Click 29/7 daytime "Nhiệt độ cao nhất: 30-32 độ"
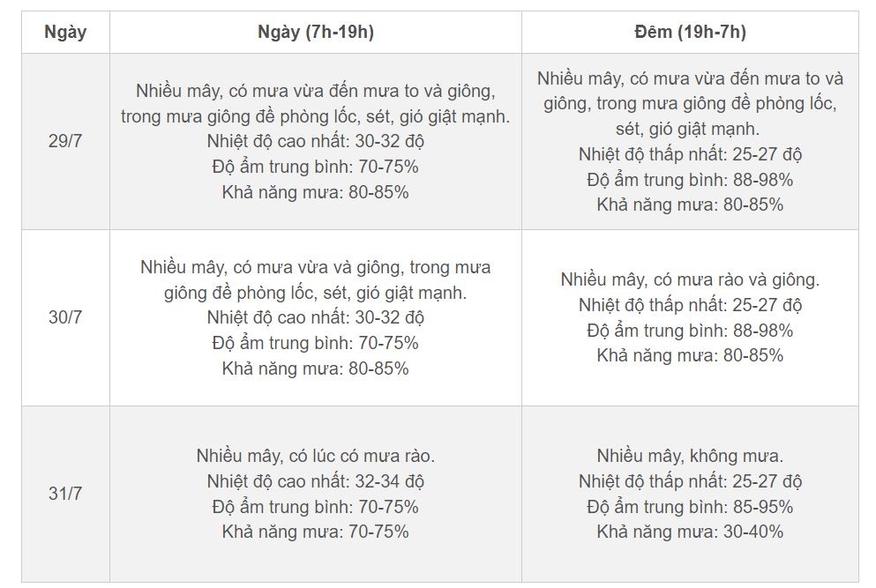The width and height of the screenshot is (876, 588). tap(315, 141)
